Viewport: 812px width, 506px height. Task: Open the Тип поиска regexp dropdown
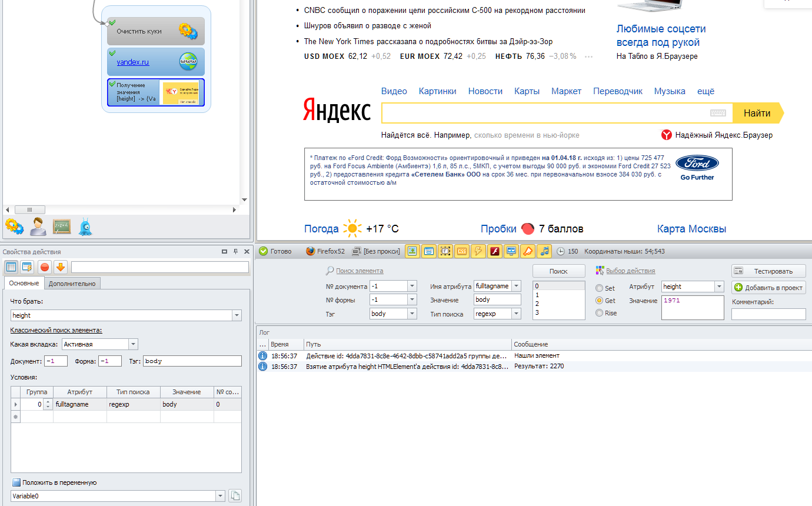click(516, 314)
